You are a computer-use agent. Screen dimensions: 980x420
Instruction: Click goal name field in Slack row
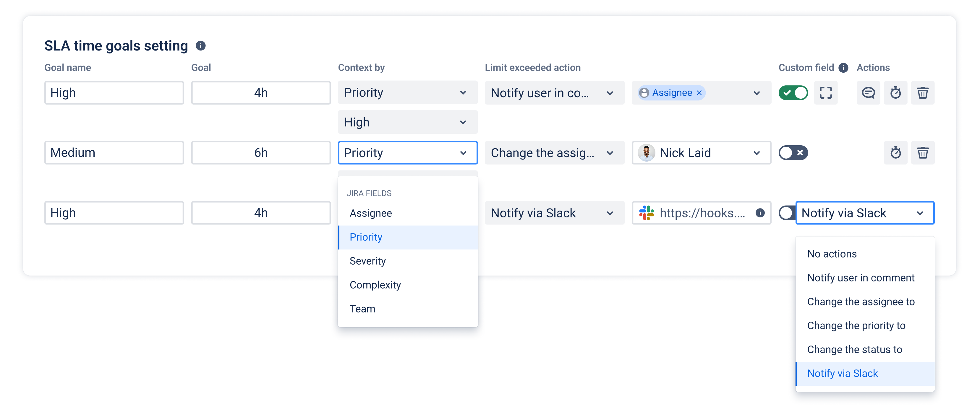pyautogui.click(x=114, y=213)
